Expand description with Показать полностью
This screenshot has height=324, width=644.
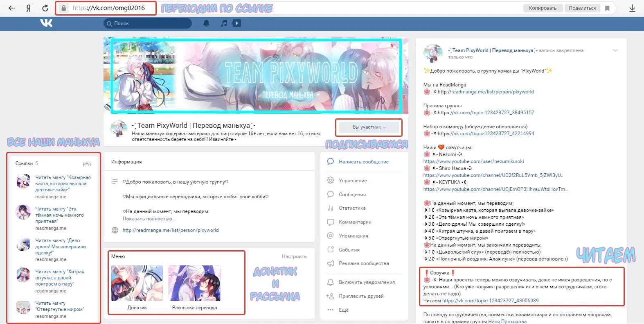pos(149,219)
